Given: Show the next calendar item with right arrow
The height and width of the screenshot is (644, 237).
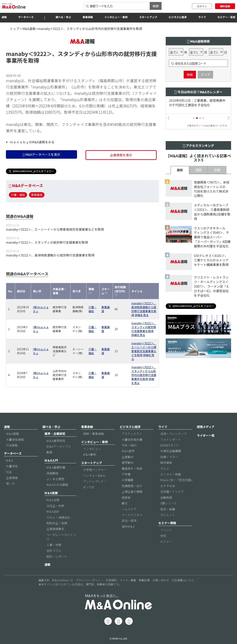Looking at the screenshot, I should (228, 118).
